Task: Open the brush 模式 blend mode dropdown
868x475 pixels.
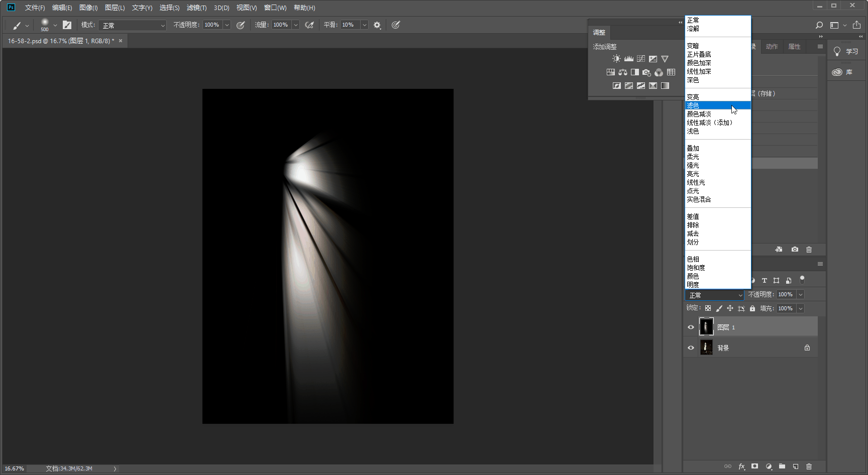Action: (x=133, y=25)
